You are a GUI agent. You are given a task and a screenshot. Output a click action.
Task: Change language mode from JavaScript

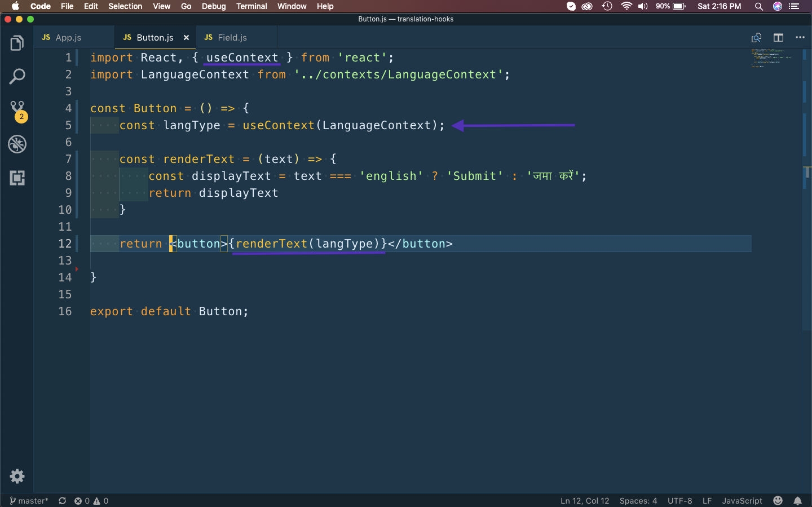click(x=742, y=501)
